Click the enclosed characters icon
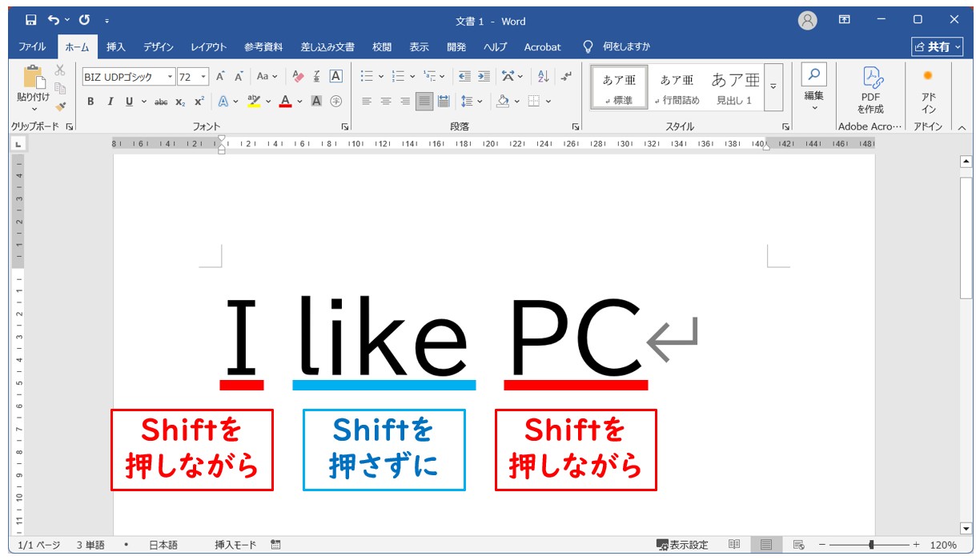 336,102
